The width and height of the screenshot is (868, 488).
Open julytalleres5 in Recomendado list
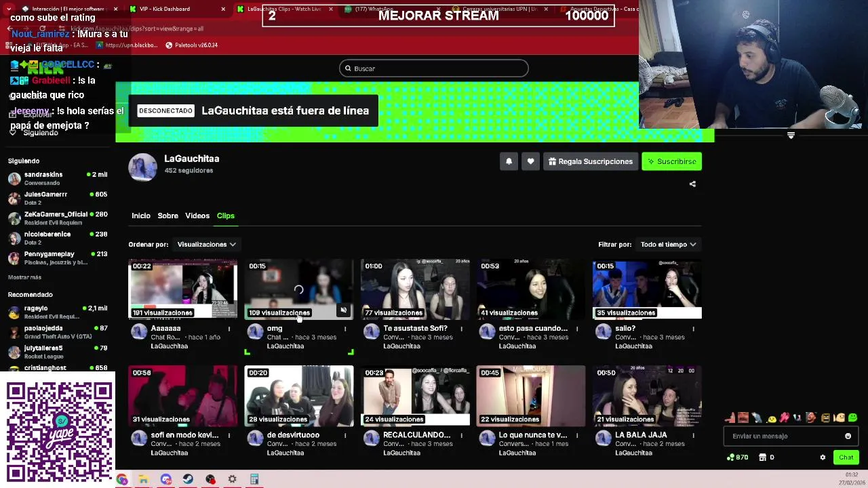[x=58, y=352]
